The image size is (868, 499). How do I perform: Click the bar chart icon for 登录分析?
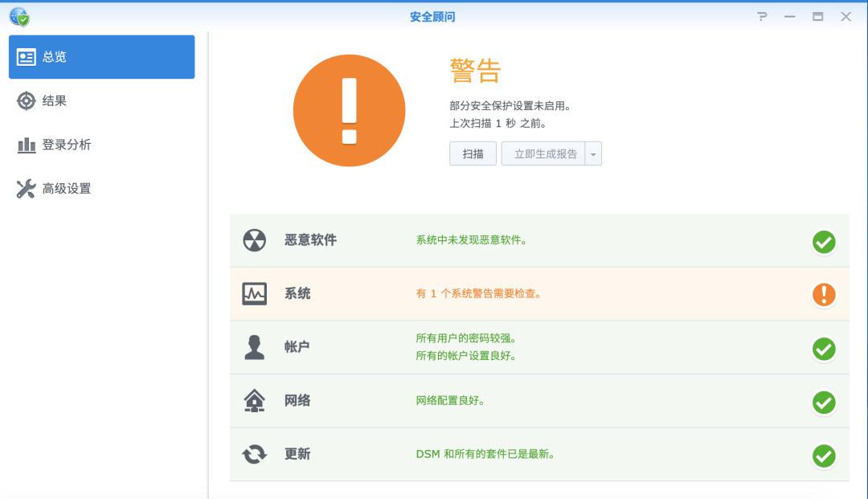point(25,145)
